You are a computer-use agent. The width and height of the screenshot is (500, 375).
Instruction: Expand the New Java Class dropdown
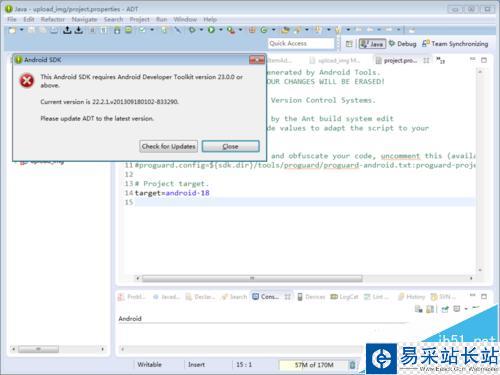tap(274, 30)
